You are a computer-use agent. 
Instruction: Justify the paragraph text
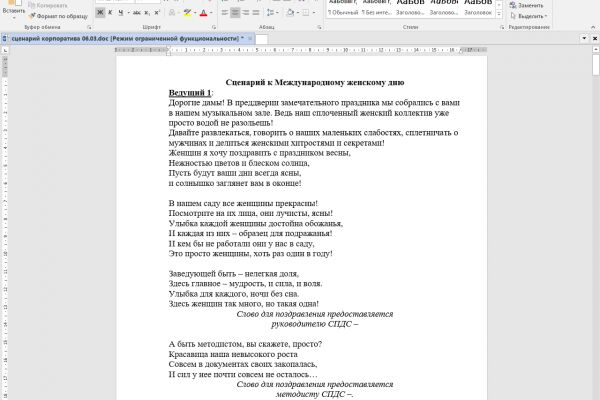(x=256, y=13)
